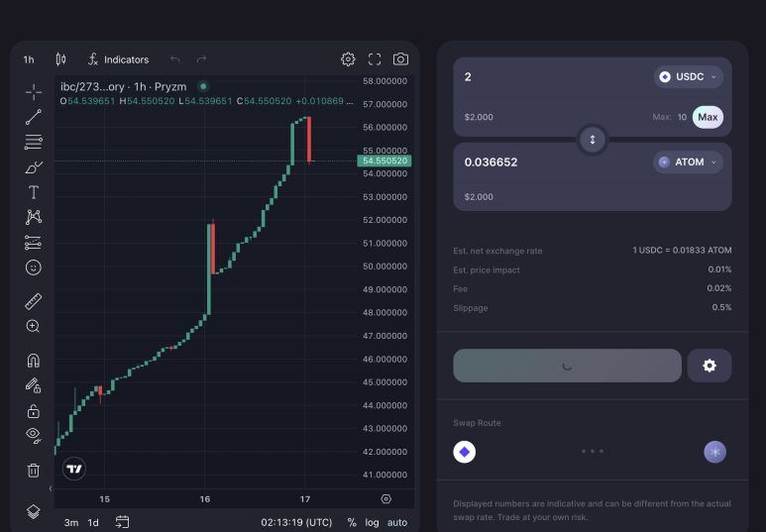Open the USDC token dropdown
This screenshot has width=766, height=532.
[689, 76]
